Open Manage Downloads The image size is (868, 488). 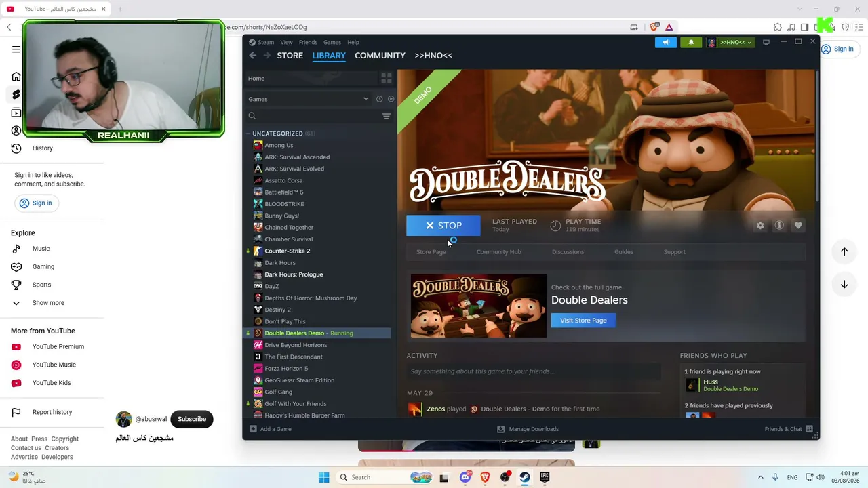coord(528,429)
